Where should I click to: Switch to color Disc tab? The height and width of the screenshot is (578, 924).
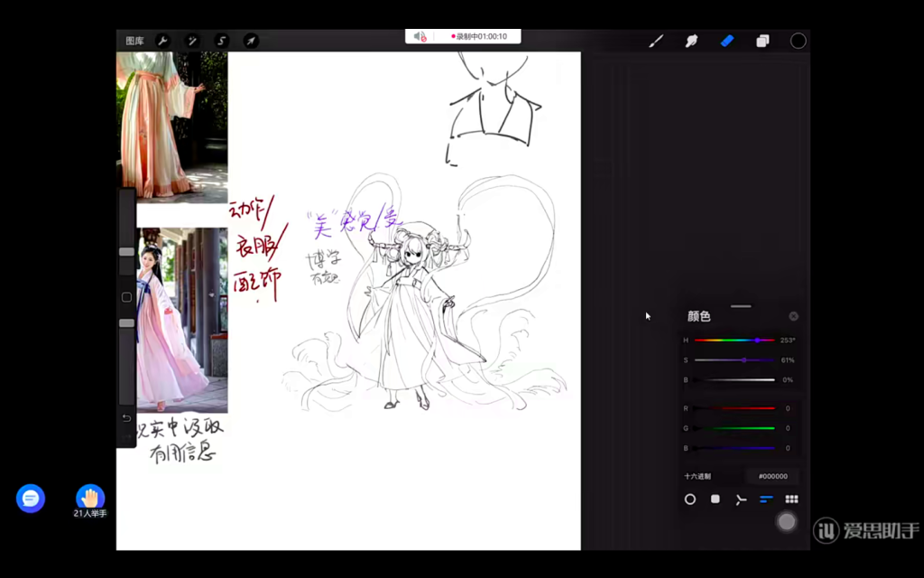[x=690, y=499]
